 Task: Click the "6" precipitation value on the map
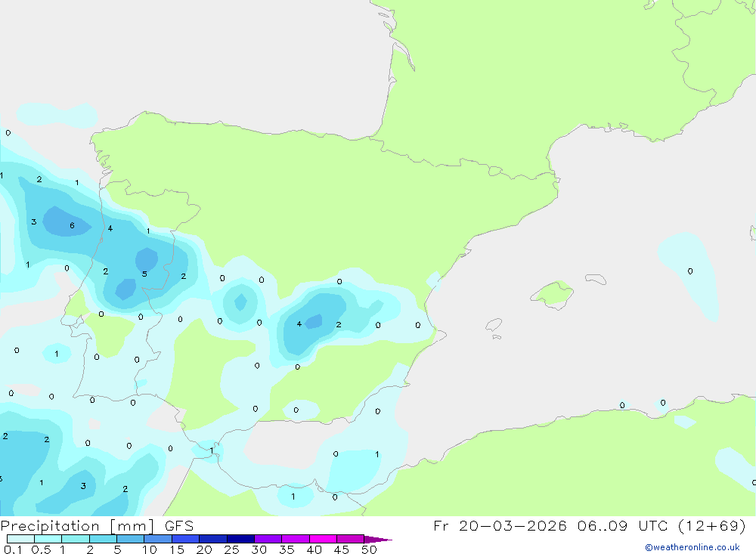pyautogui.click(x=73, y=226)
